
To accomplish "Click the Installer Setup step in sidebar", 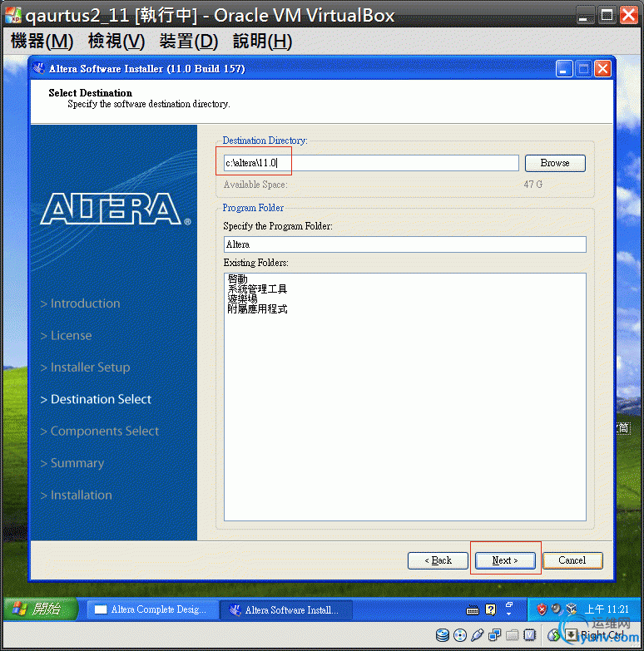I will click(x=85, y=367).
